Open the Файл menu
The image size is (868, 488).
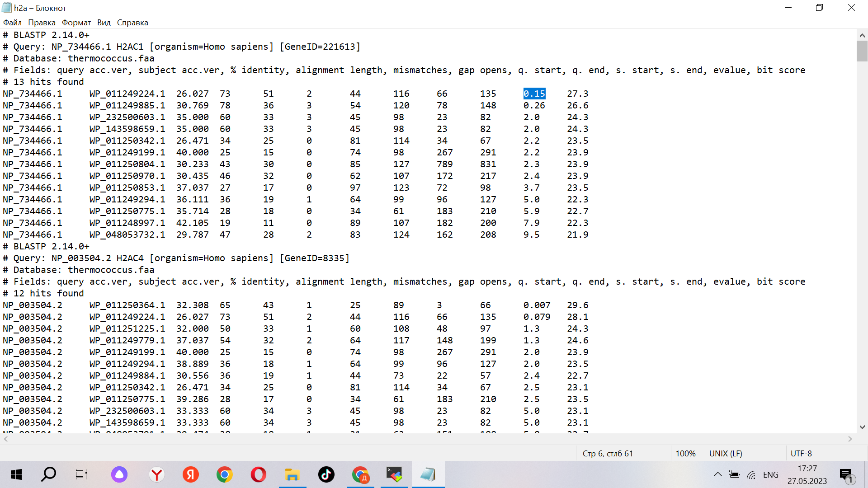click(12, 23)
